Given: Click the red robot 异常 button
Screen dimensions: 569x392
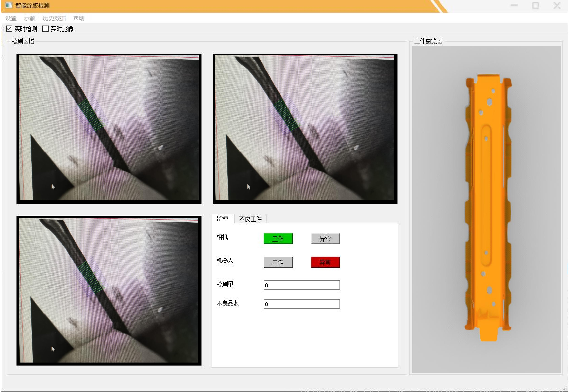Looking at the screenshot, I should [x=325, y=262].
